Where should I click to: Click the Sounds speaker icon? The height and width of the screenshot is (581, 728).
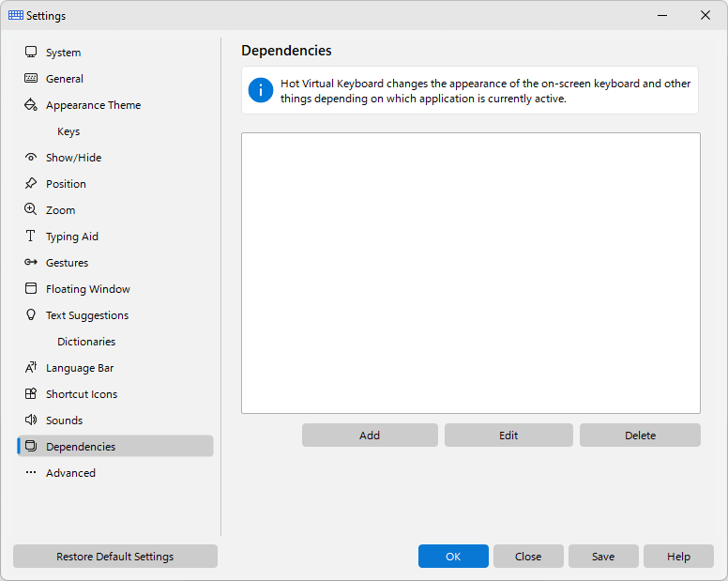point(31,420)
